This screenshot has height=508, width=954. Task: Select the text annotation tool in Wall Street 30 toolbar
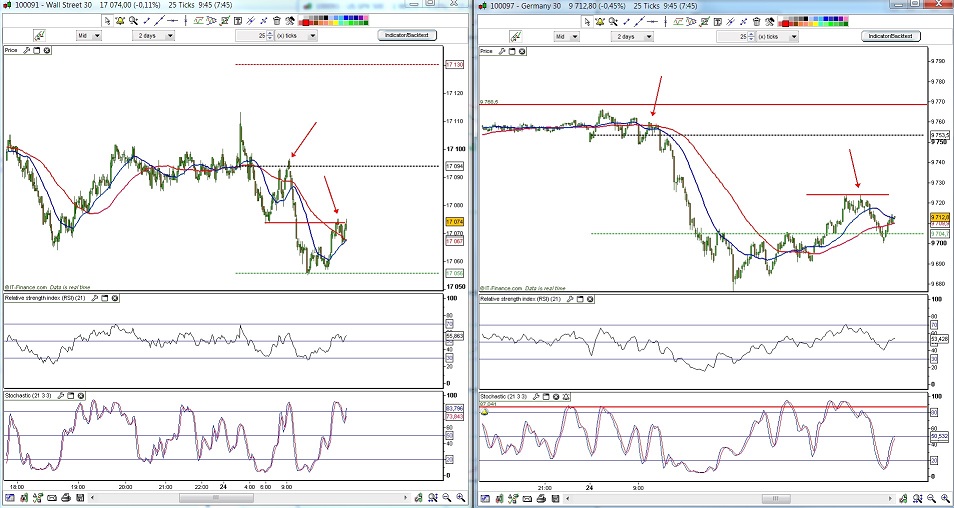pos(238,21)
